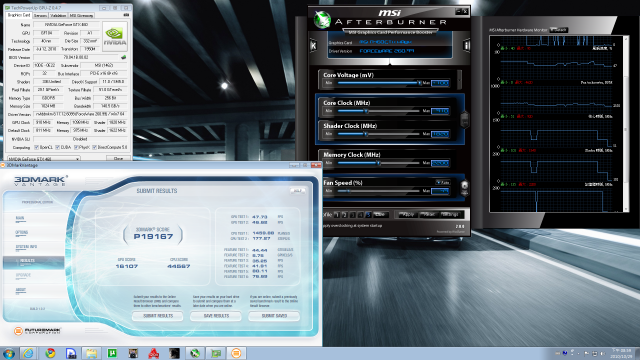Image resolution: width=640 pixels, height=360 pixels.
Task: Open the green uTorrent taskbar icon
Action: tap(112, 353)
